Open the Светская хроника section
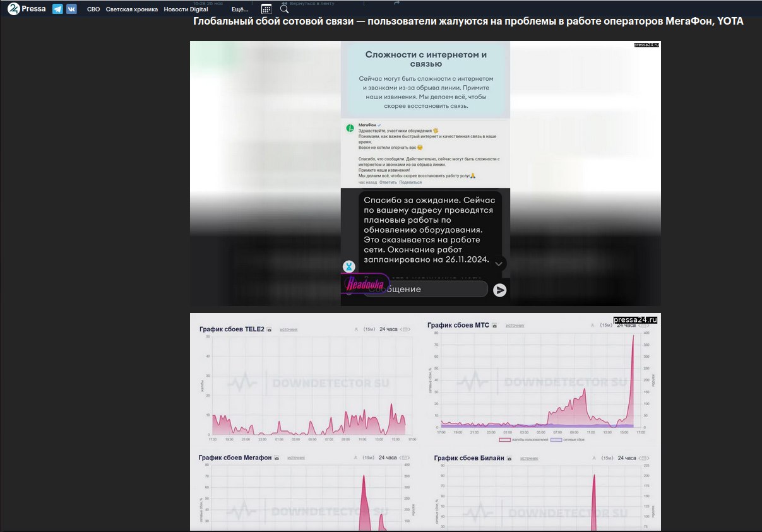Viewport: 762px width, 532px height. 132,9
